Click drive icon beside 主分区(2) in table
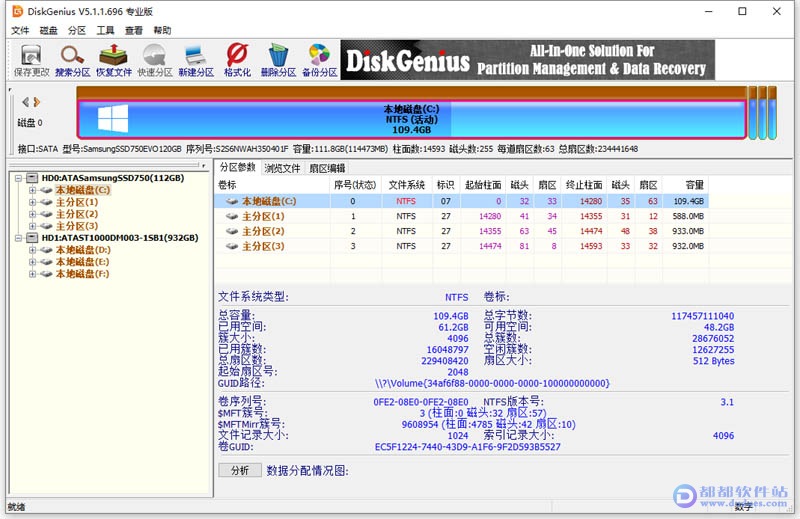The image size is (800, 519). click(232, 231)
